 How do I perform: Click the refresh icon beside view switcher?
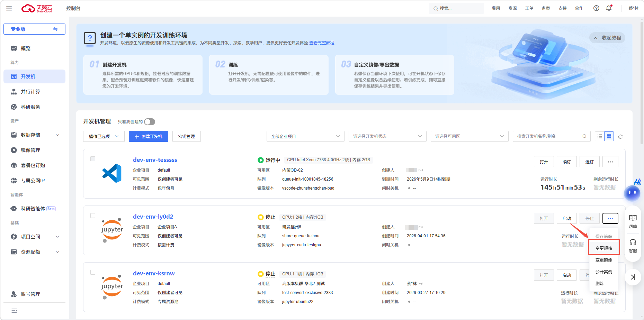[620, 137]
